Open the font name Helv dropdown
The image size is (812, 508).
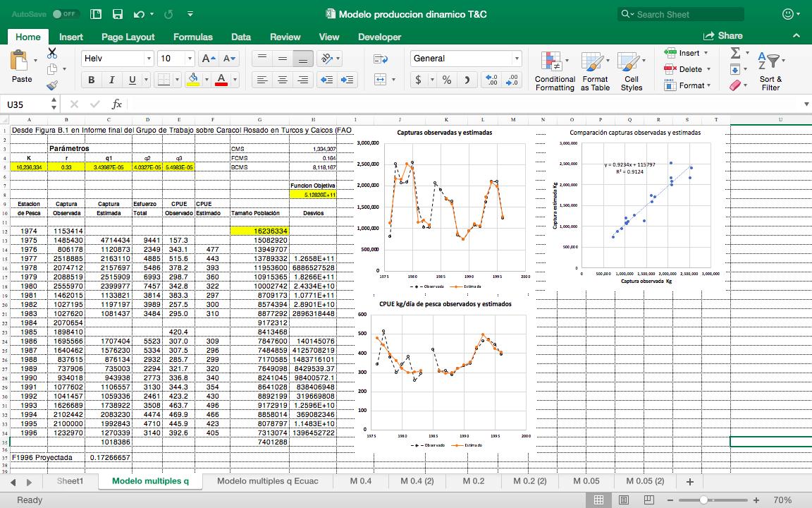pyautogui.click(x=149, y=59)
